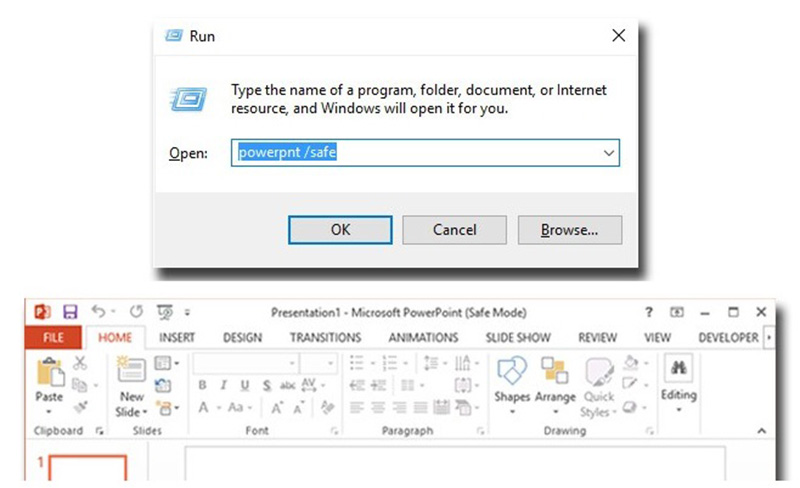Expand the Open combo box dropdown in Run

(x=608, y=153)
